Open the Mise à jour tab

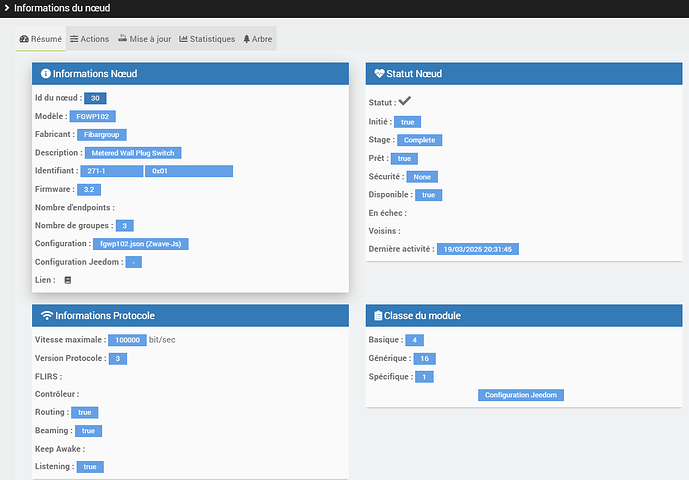click(144, 39)
